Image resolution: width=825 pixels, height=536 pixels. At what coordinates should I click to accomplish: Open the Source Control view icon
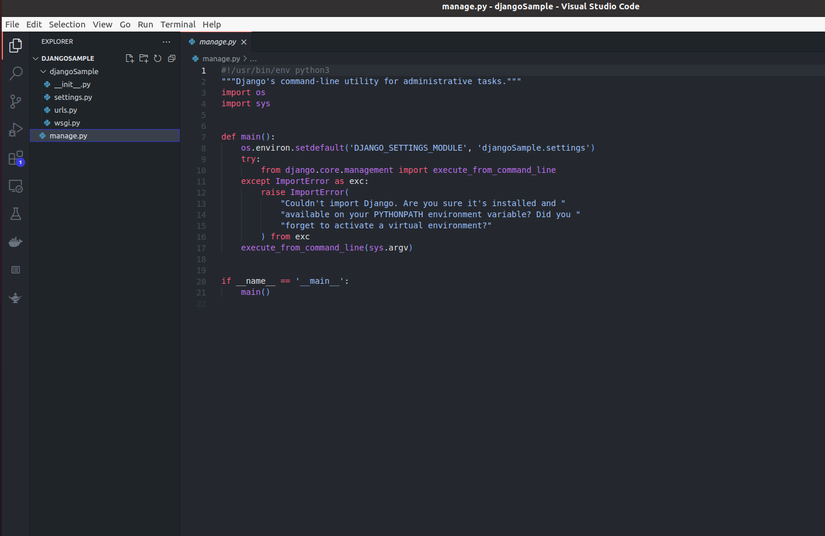coord(16,102)
